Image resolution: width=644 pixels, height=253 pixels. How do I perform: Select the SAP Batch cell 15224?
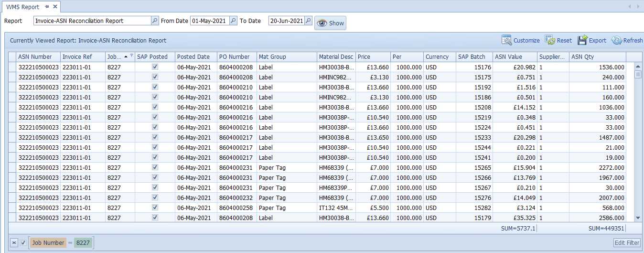tap(475, 127)
